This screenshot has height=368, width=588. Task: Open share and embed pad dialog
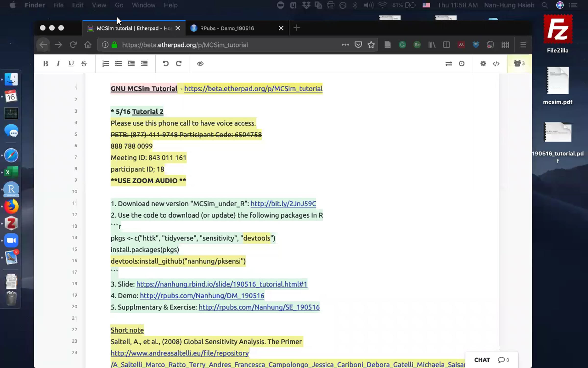coord(496,64)
